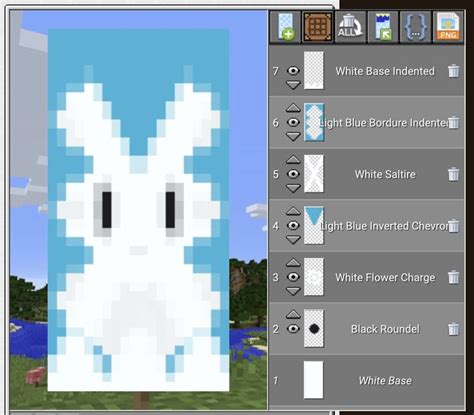Move White Base Indented layer down
The height and width of the screenshot is (415, 474).
tap(293, 85)
